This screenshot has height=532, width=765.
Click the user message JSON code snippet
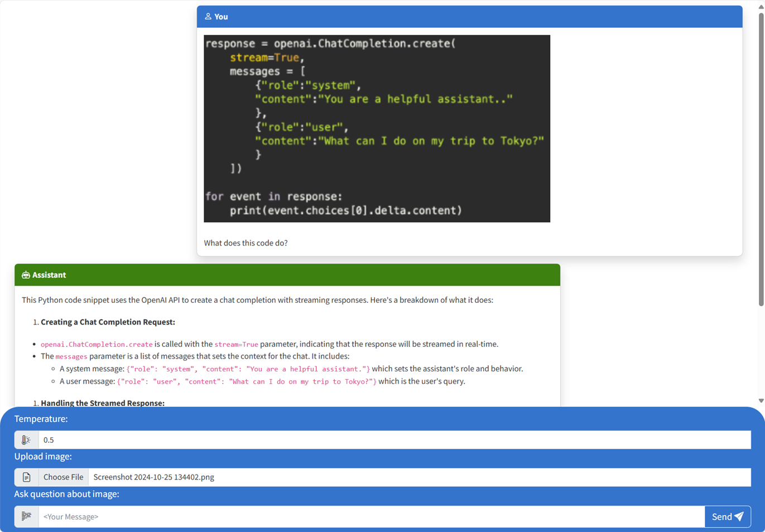(247, 382)
